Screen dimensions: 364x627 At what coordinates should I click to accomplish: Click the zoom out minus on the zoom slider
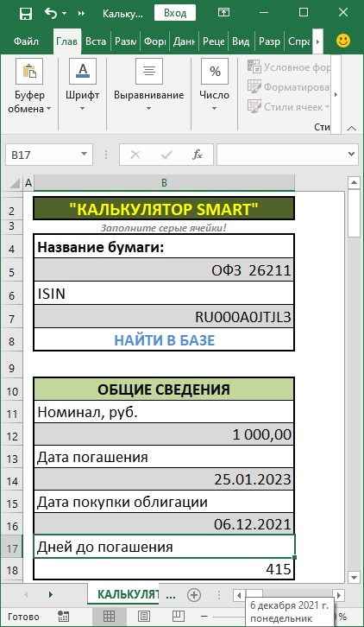(204, 616)
